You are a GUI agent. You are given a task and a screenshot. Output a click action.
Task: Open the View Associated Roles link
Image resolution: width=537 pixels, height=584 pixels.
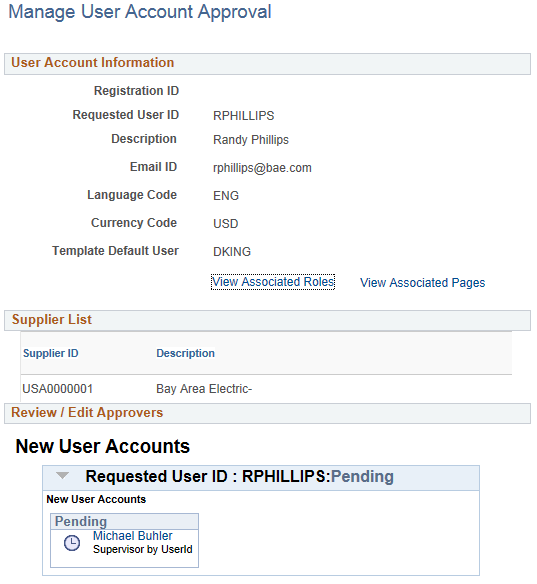[273, 282]
